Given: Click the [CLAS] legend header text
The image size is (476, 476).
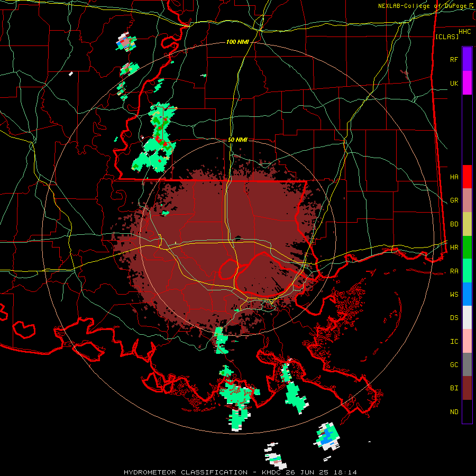Looking at the screenshot, I should [x=447, y=36].
